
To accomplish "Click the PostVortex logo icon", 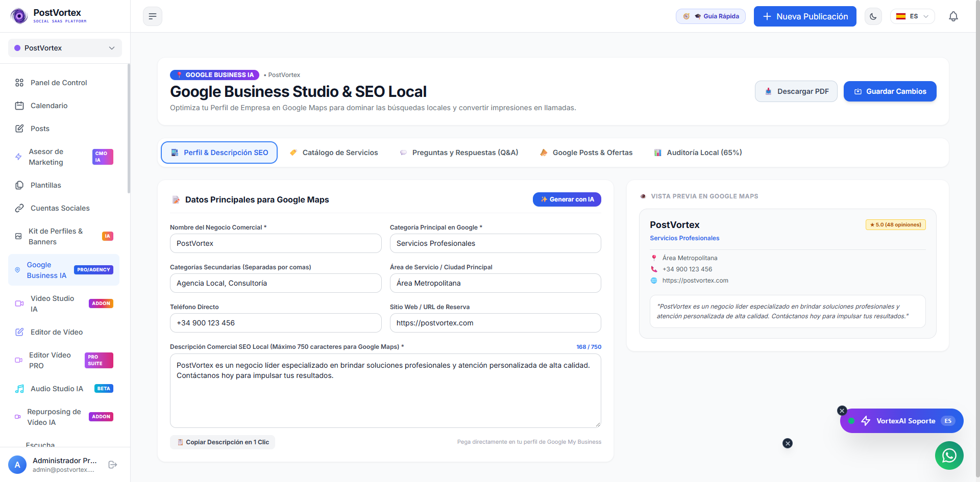I will tap(19, 16).
